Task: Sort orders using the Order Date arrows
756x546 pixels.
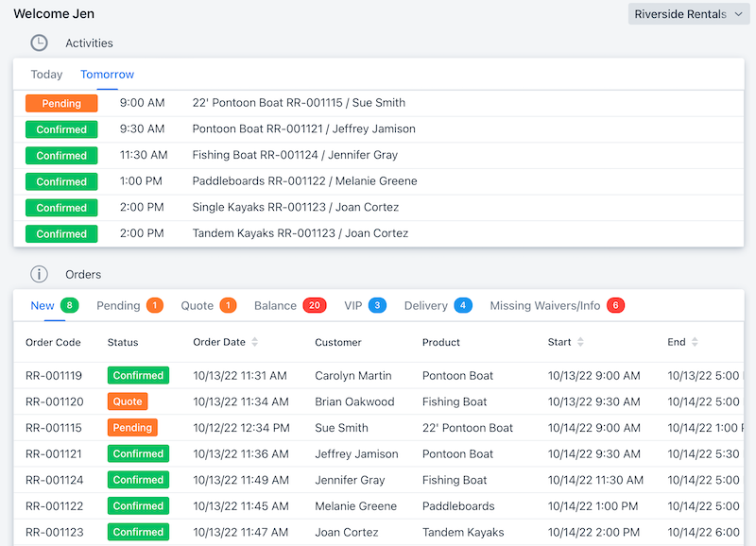Action: (253, 342)
